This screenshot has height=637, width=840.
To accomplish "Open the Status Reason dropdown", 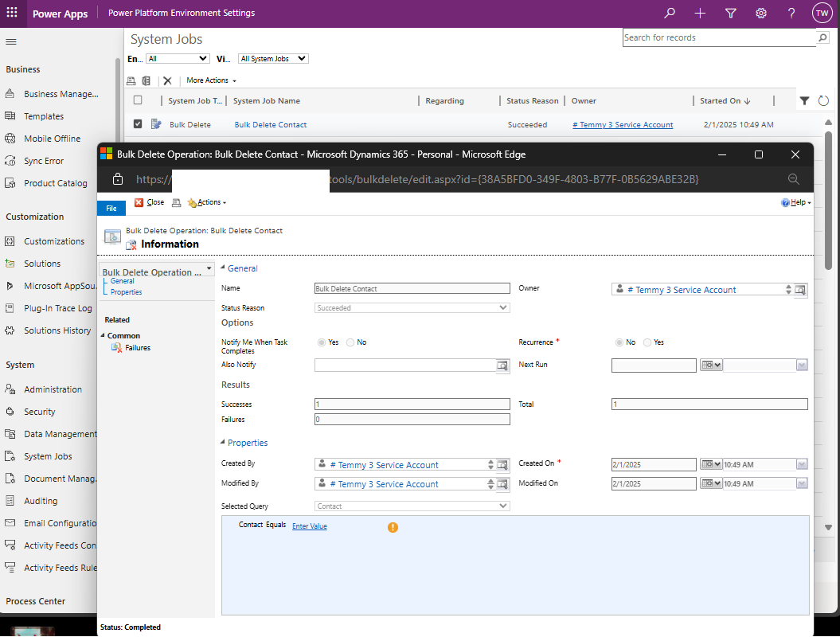I will click(x=412, y=308).
